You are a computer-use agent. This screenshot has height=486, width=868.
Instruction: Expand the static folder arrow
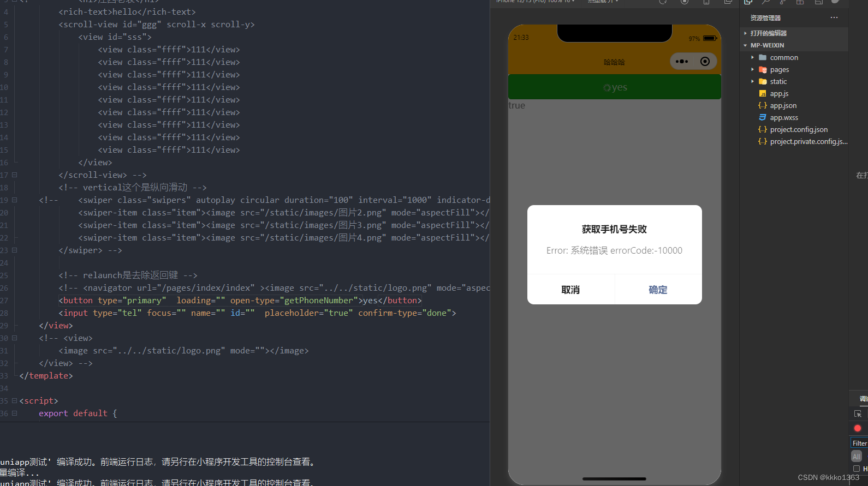[x=752, y=81]
